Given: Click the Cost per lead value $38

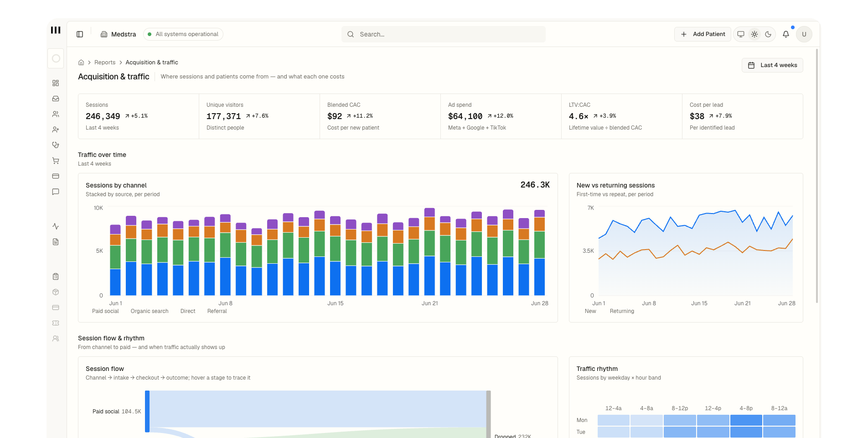Looking at the screenshot, I should point(697,116).
